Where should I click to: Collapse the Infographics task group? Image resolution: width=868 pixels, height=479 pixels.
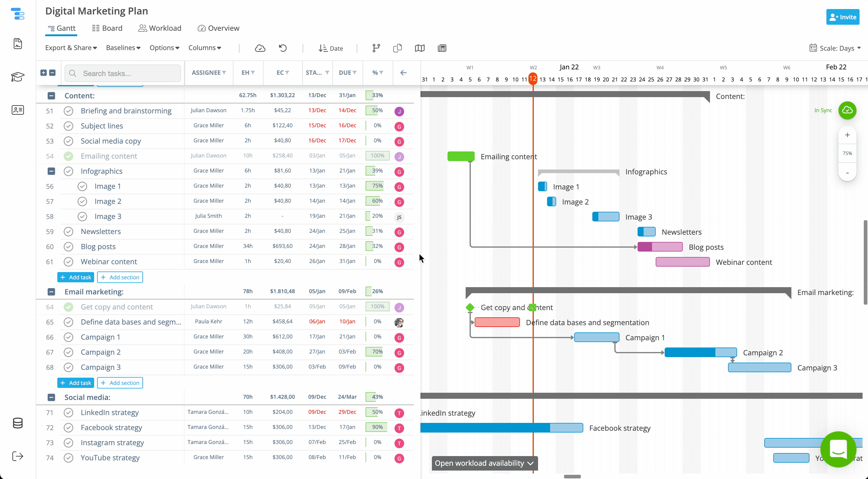(51, 171)
